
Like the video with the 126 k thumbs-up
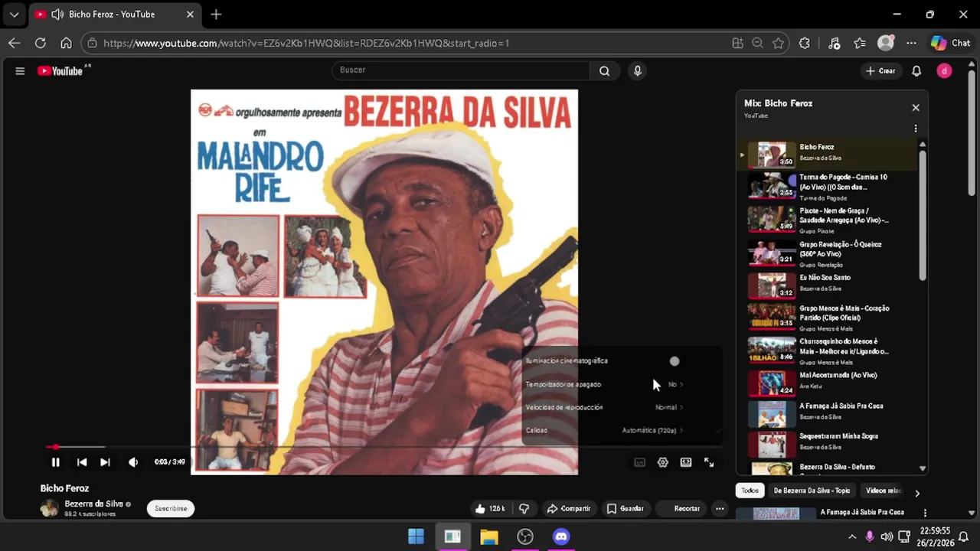coord(489,508)
